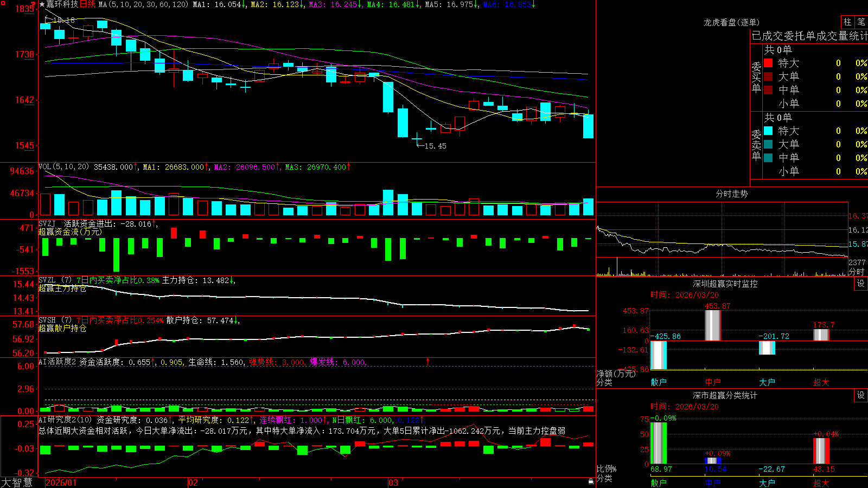This screenshot has height=488, width=868.
Task: Select the VOL(5,10,20) indicator label
Action: pos(64,167)
